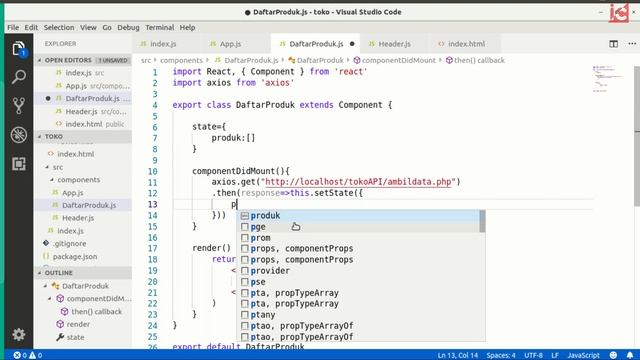Screen dimensions: 640x360
Task: Open the Terminal menu
Action: coord(160,27)
